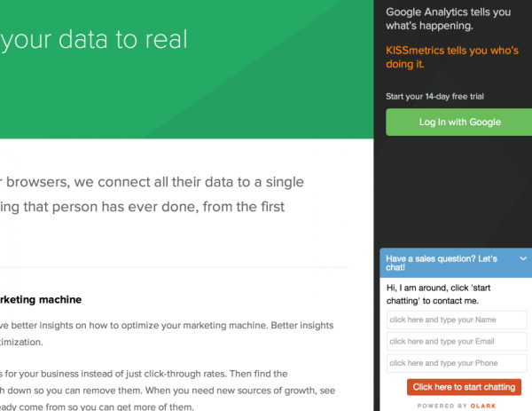
Task: Click the 'better insights on how to optimize' paragraph
Action: pyautogui.click(x=167, y=326)
